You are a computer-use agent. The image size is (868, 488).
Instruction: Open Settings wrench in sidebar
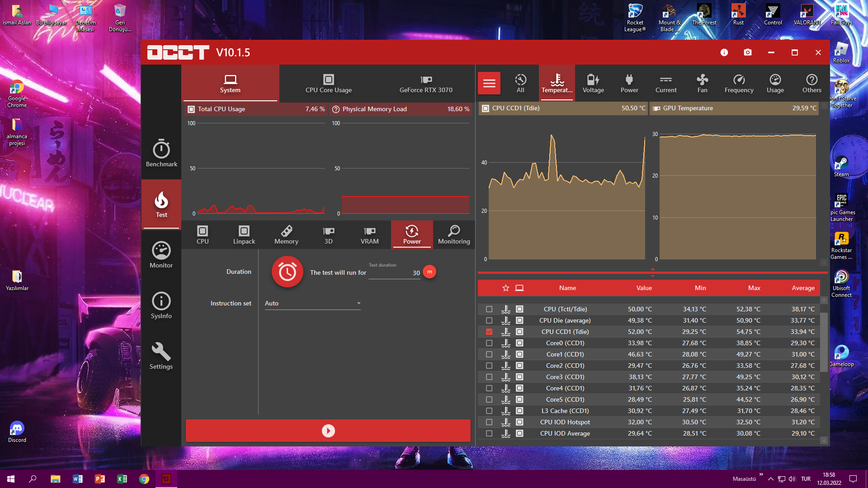(161, 356)
